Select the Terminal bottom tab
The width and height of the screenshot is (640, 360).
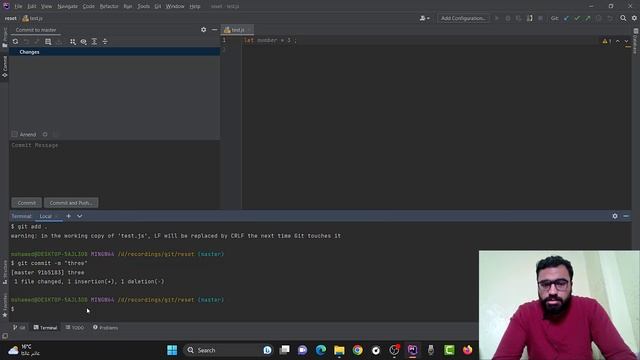[45, 327]
